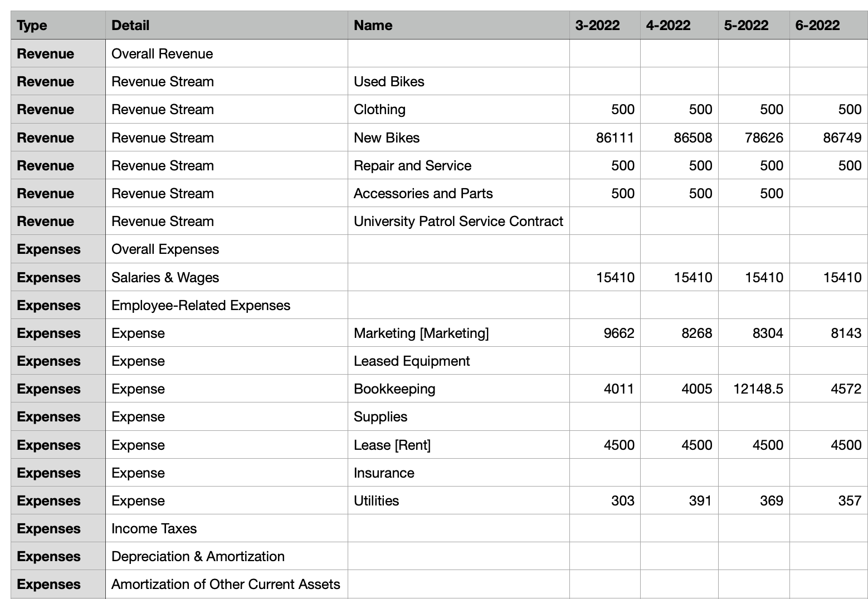Select the 3-2022 column header

[605, 25]
